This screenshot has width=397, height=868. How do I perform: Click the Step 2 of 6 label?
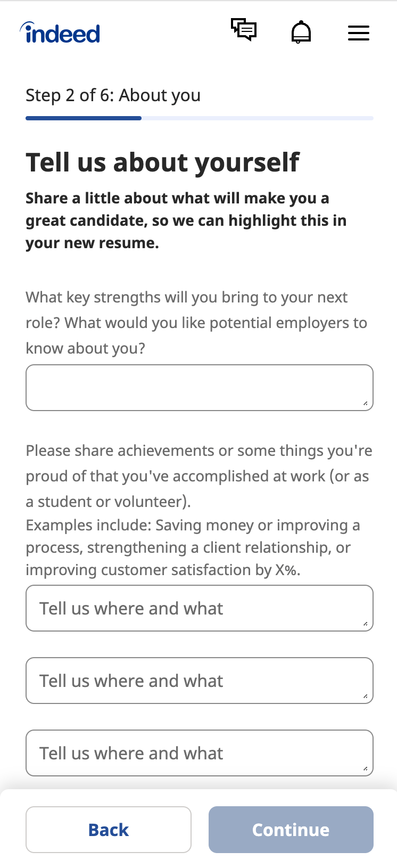coord(113,95)
